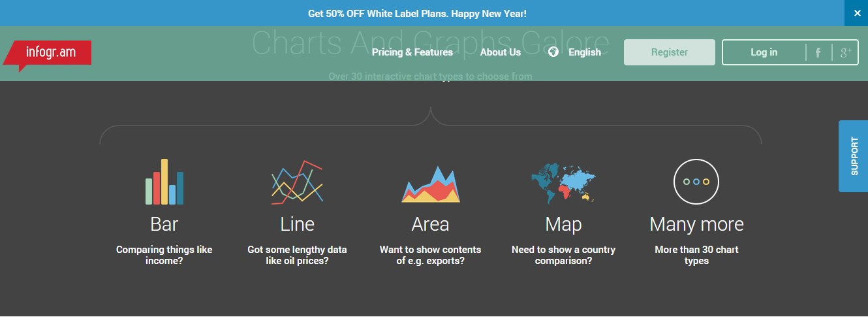
Task: Click the Many more circle icon
Action: pyautogui.click(x=696, y=182)
